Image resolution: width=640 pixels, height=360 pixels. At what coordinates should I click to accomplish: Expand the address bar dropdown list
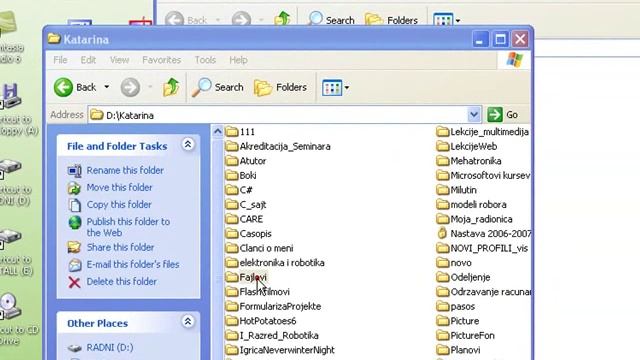coord(474,115)
